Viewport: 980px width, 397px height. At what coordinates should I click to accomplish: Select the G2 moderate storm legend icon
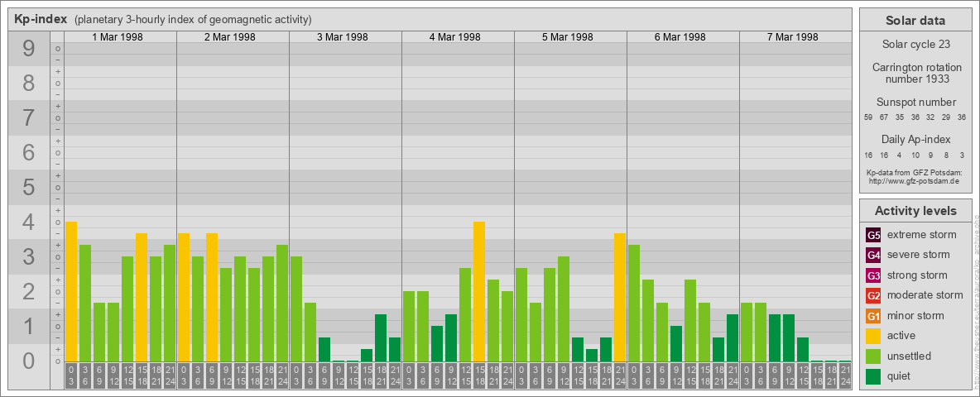(x=873, y=295)
